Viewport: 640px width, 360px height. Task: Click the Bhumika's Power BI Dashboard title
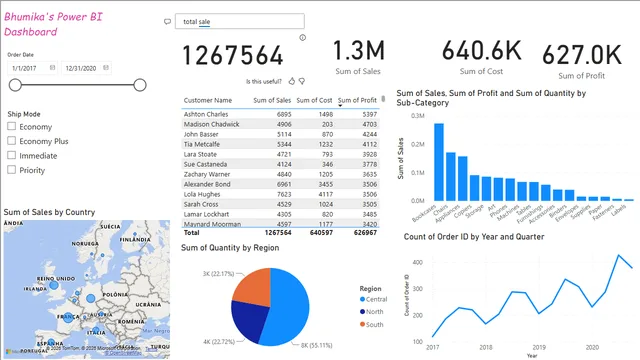(x=53, y=24)
